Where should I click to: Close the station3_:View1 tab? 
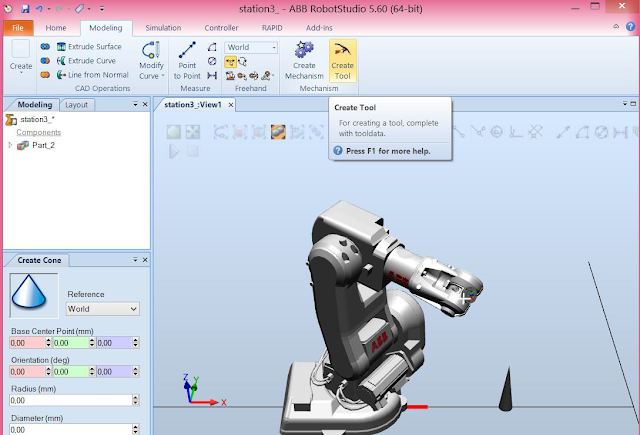[x=231, y=105]
